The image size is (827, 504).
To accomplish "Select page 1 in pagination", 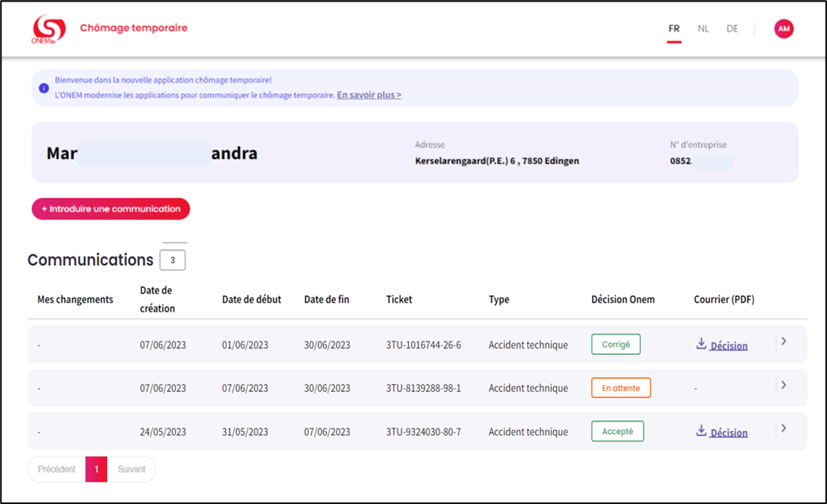I will [96, 469].
